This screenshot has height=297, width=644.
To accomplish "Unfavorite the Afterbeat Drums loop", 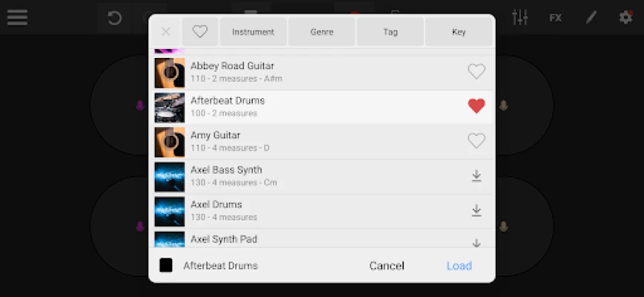I will 476,106.
